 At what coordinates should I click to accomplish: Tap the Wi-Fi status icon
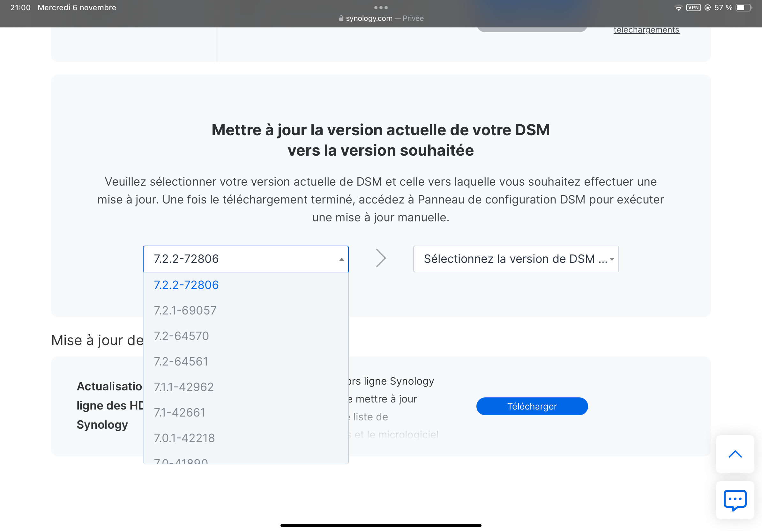[x=678, y=8]
